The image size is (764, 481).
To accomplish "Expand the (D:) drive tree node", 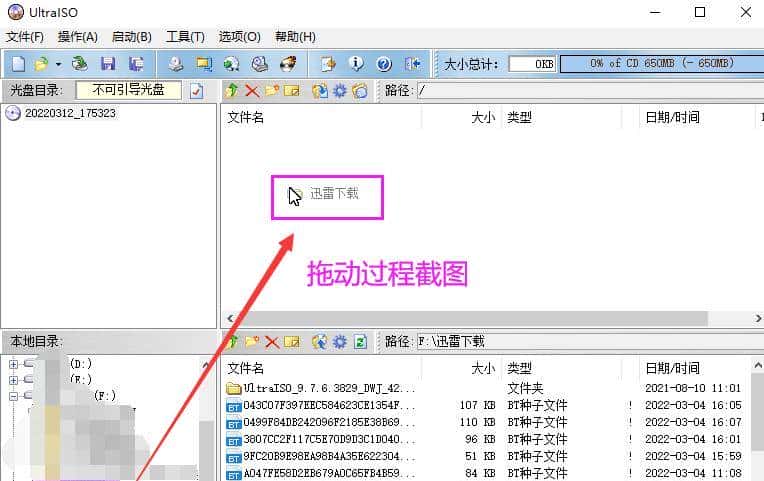I will click(14, 364).
